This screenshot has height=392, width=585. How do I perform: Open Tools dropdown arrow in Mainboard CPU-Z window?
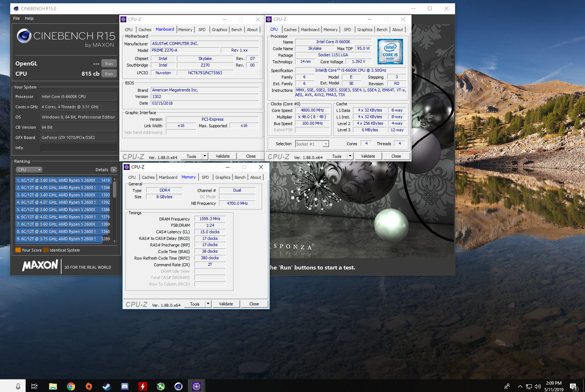tap(205, 156)
